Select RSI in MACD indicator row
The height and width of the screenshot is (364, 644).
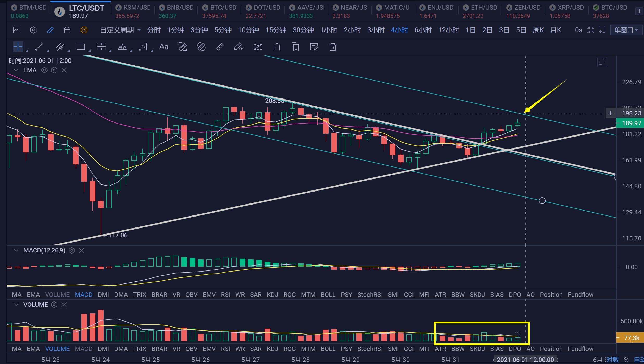[225, 295]
